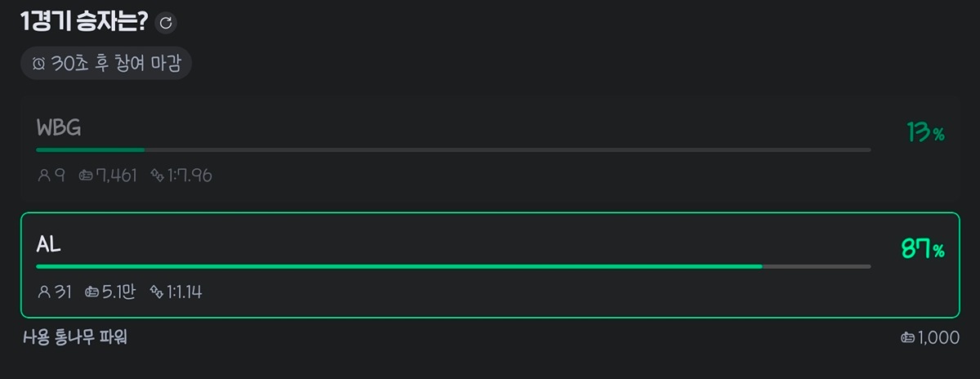Click the WBG team name
Image resolution: width=980 pixels, height=379 pixels.
(x=59, y=128)
